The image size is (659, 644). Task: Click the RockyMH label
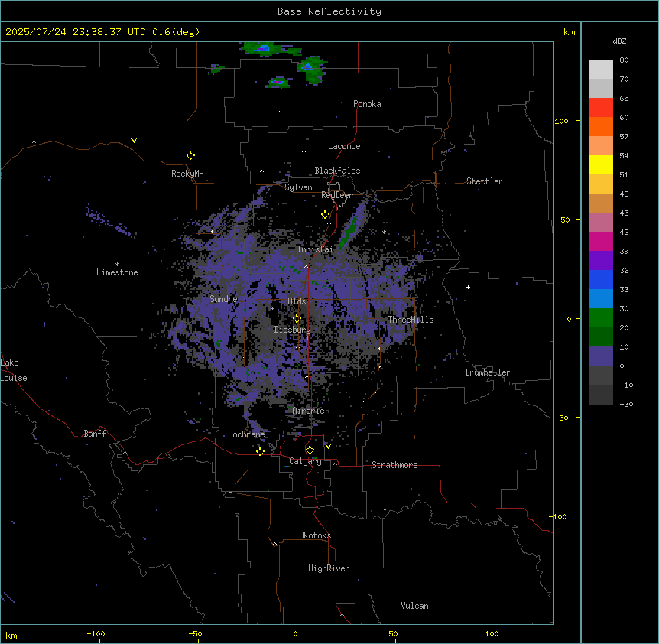(x=187, y=174)
